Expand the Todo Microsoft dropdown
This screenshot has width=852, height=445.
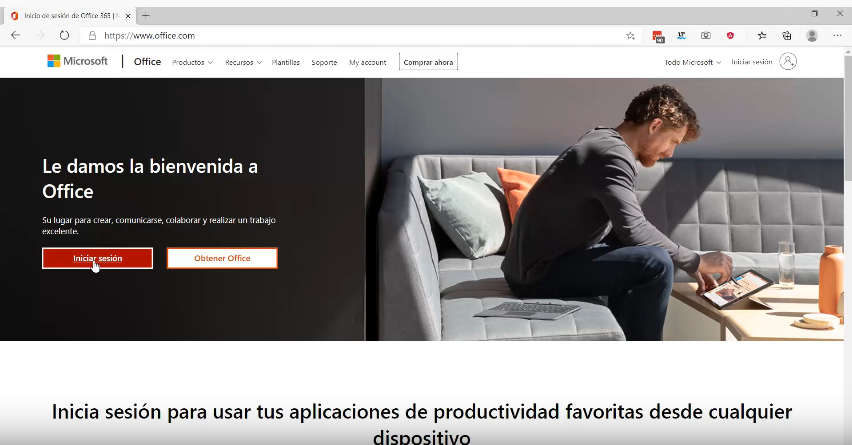coord(692,62)
